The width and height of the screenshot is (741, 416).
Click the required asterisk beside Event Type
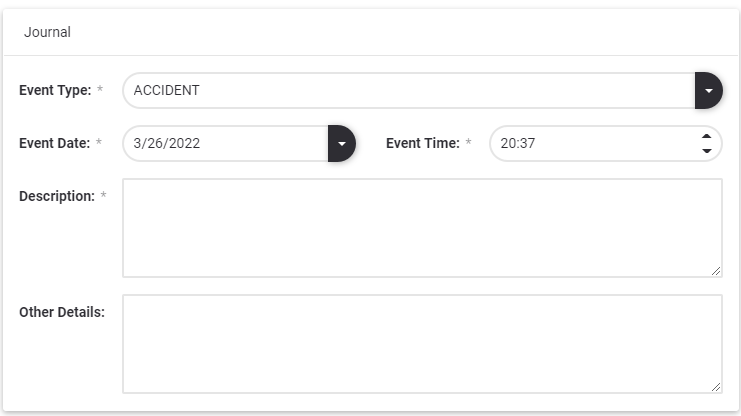(99, 90)
